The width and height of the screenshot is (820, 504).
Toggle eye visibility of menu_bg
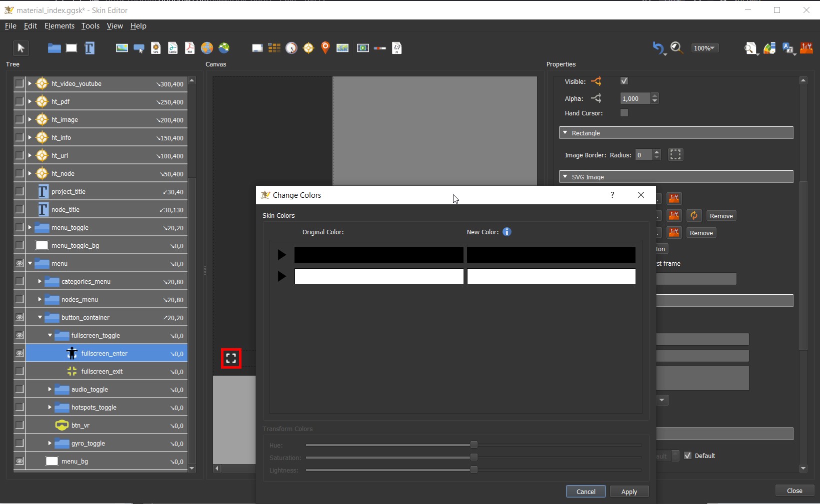tap(19, 461)
